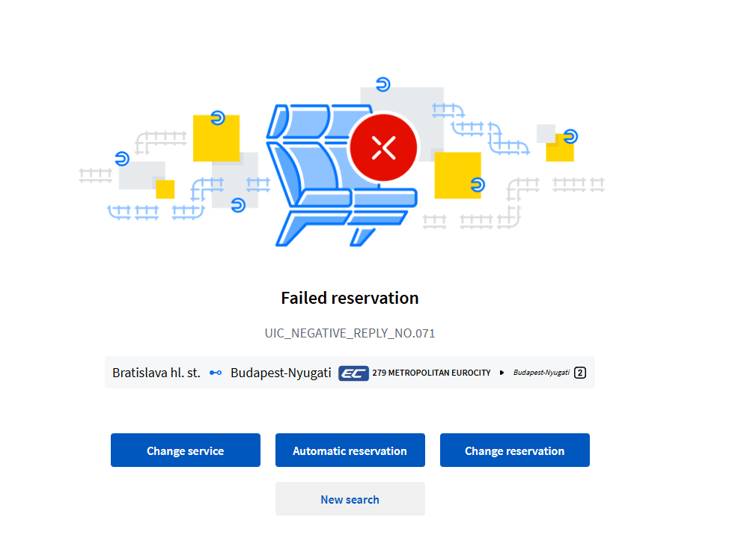
Task: Click the EC EuroCity train logo
Action: (353, 373)
